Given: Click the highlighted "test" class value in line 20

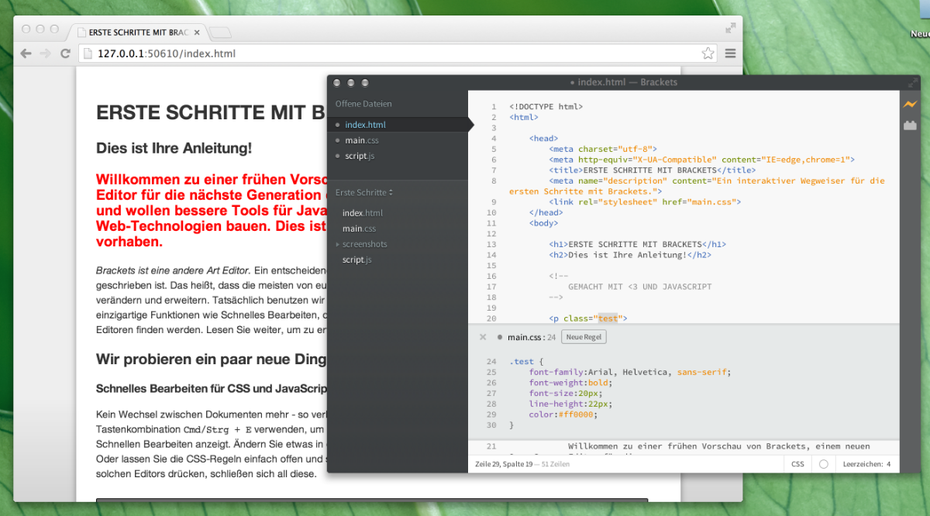Looking at the screenshot, I should [607, 318].
